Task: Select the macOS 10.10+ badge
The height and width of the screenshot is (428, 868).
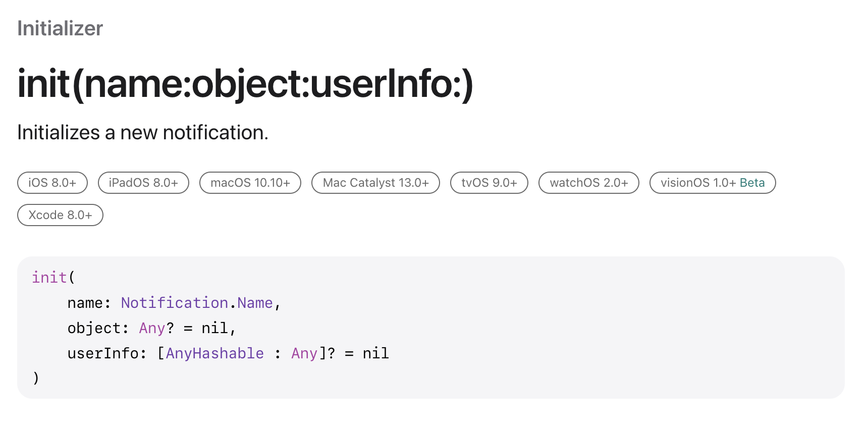Action: pos(250,183)
